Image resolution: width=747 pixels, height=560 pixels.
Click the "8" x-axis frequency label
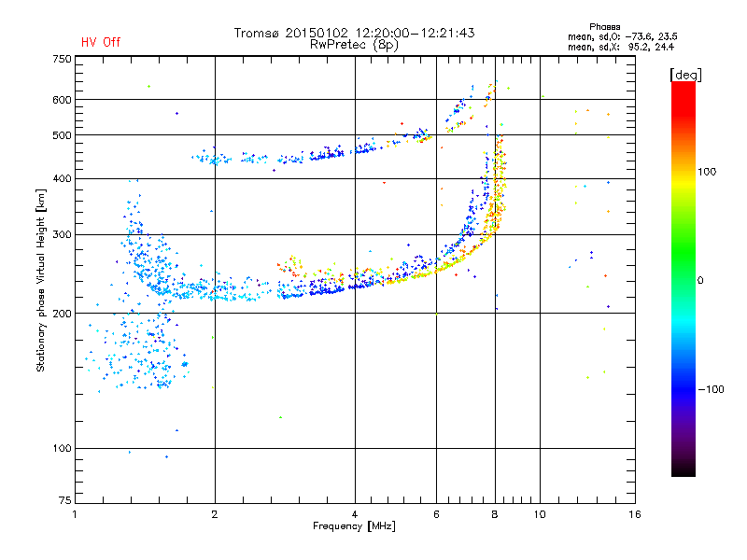[x=495, y=514]
